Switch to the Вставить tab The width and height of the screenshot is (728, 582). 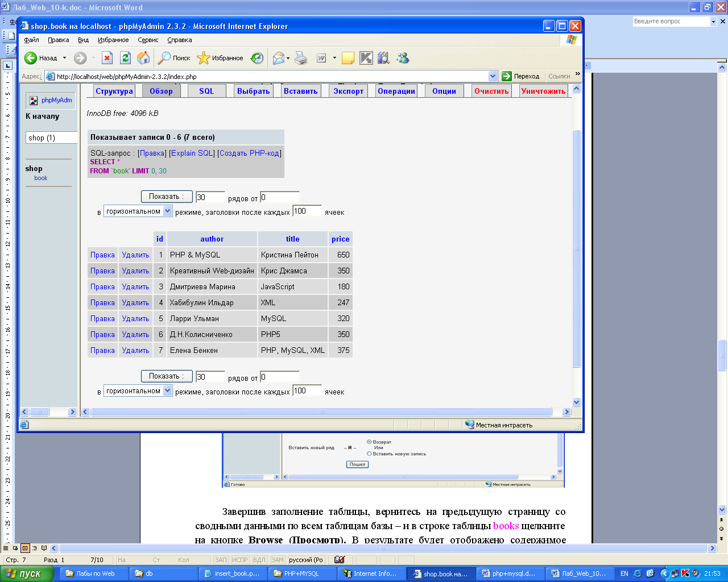(301, 91)
